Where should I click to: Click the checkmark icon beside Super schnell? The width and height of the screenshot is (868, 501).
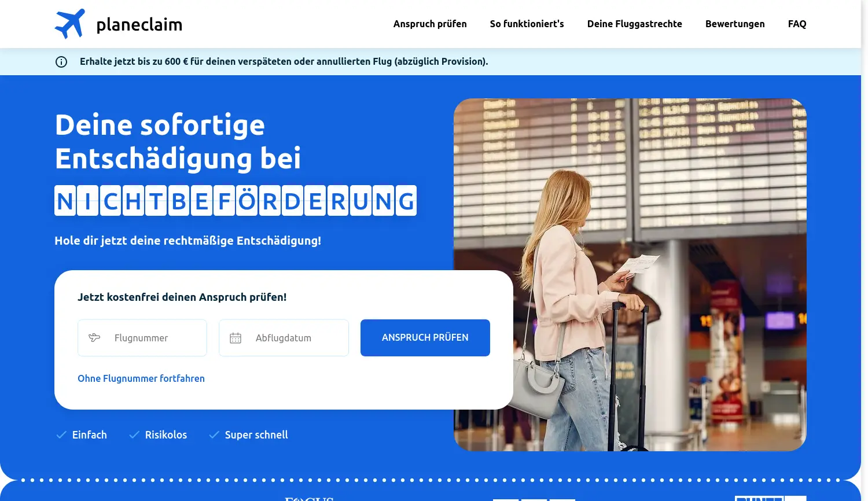tap(214, 434)
